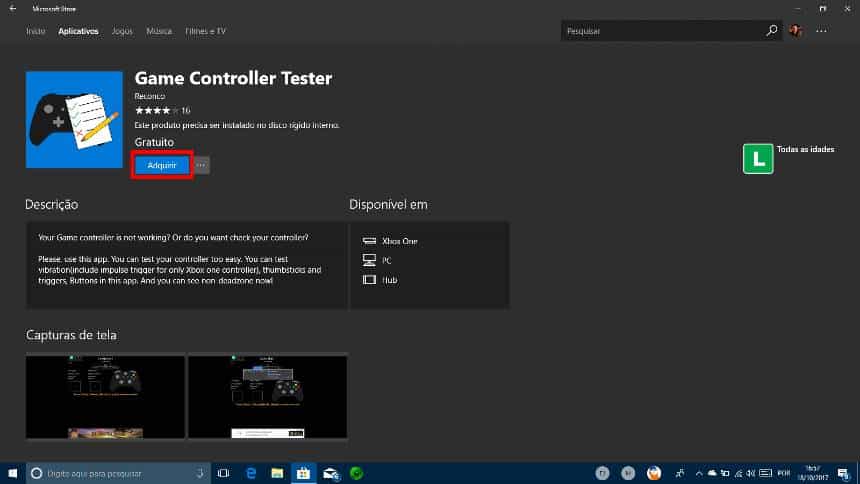Click the green L age rating badge
Image resolution: width=860 pixels, height=484 pixels.
pos(758,159)
